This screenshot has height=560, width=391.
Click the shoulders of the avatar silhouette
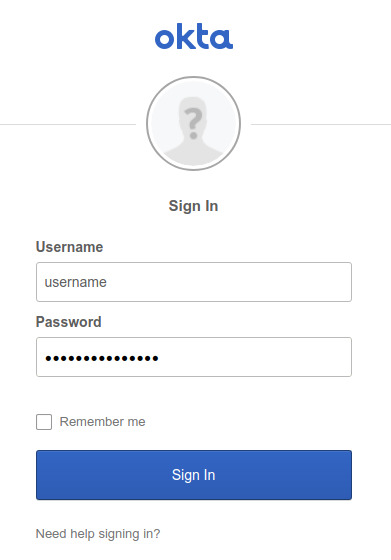(x=194, y=154)
